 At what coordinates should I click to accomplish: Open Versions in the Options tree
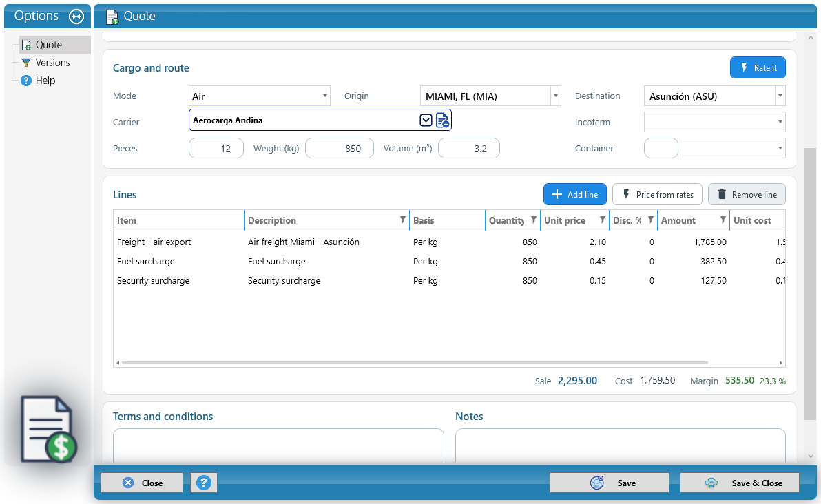coord(52,63)
